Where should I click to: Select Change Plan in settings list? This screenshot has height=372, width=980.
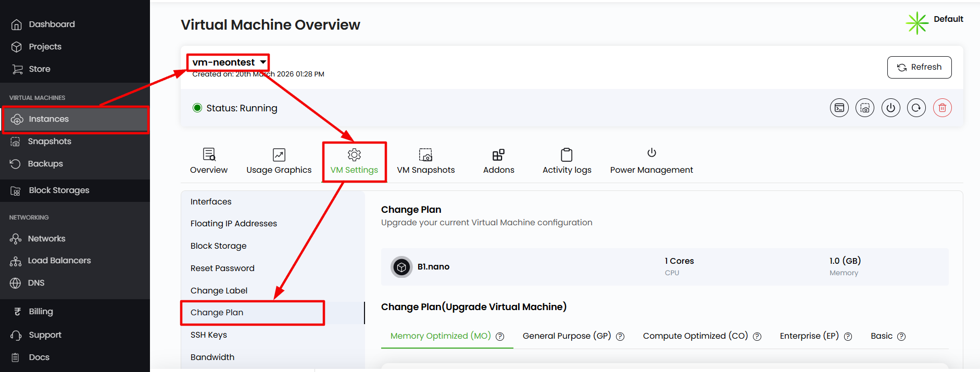point(217,313)
